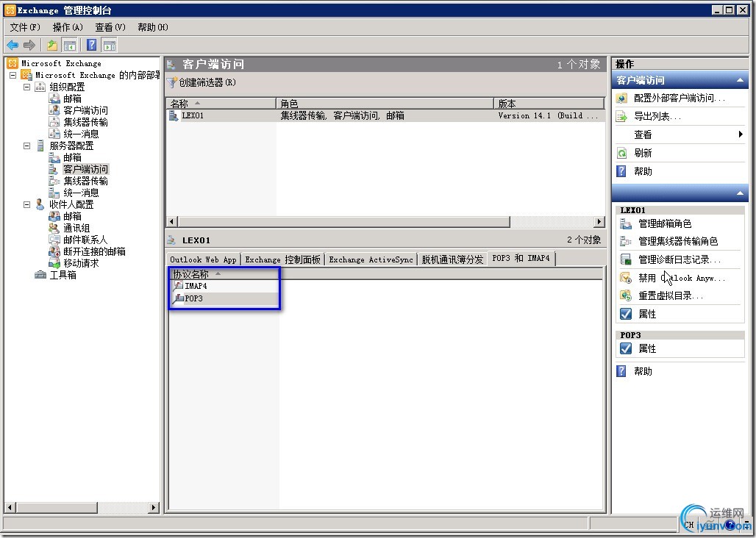The image size is (756, 538).
Task: Click 刷新 in the actions pane
Action: [643, 153]
